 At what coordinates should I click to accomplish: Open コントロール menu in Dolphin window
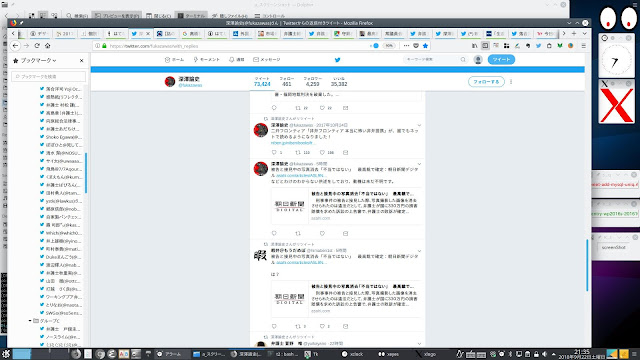[x=270, y=16]
